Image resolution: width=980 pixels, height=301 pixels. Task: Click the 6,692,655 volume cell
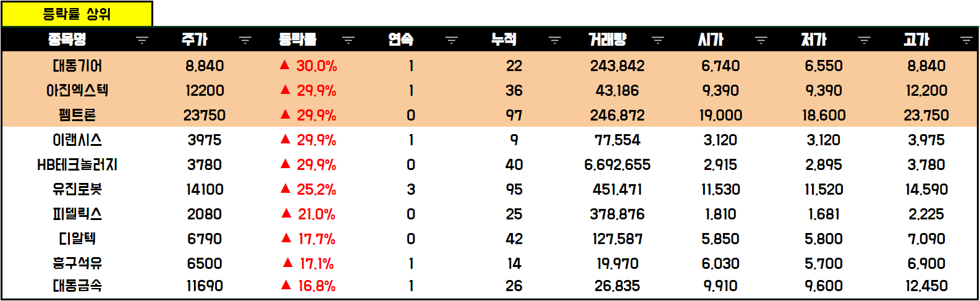point(617,164)
